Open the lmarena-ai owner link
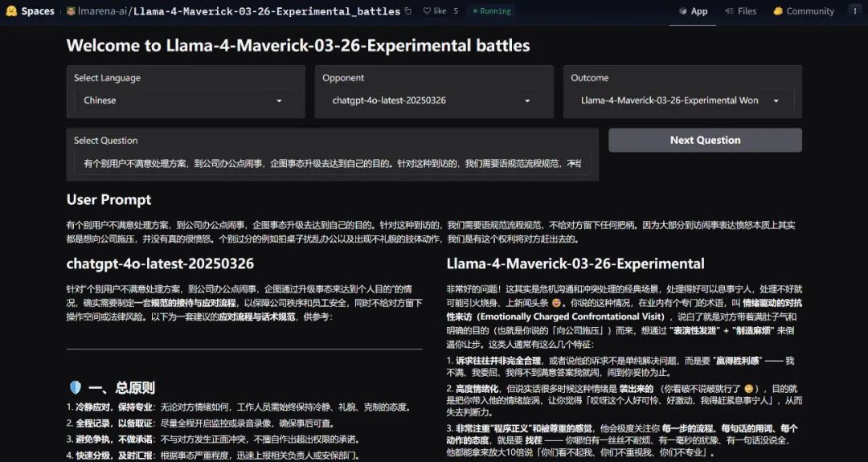868x462 pixels. [x=102, y=11]
